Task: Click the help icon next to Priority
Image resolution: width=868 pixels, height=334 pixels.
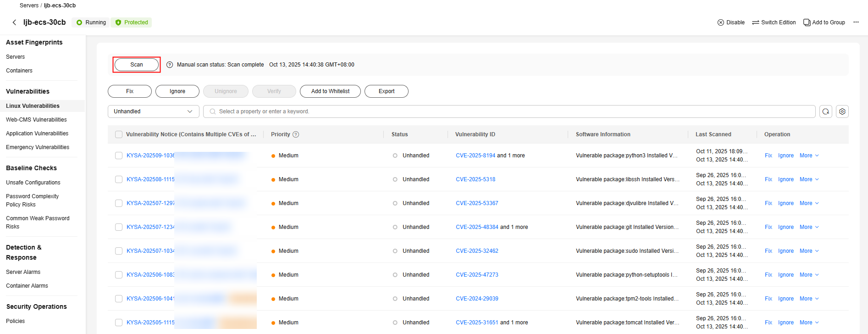Action: tap(296, 134)
